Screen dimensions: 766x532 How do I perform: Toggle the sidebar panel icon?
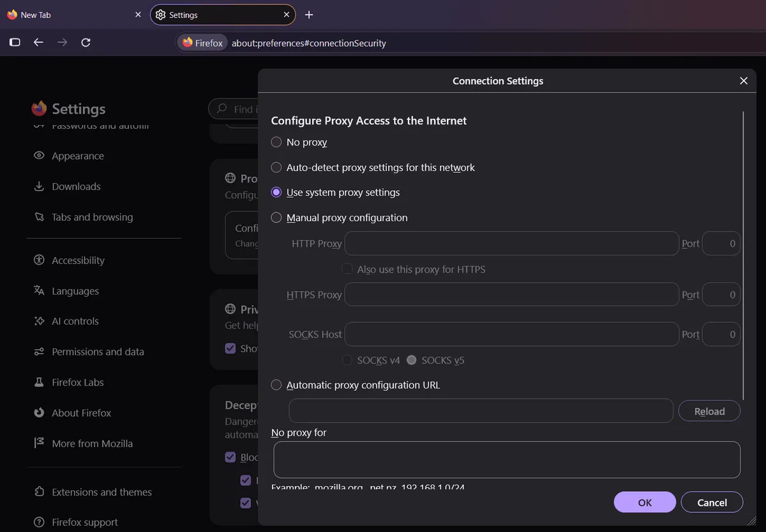(x=15, y=43)
